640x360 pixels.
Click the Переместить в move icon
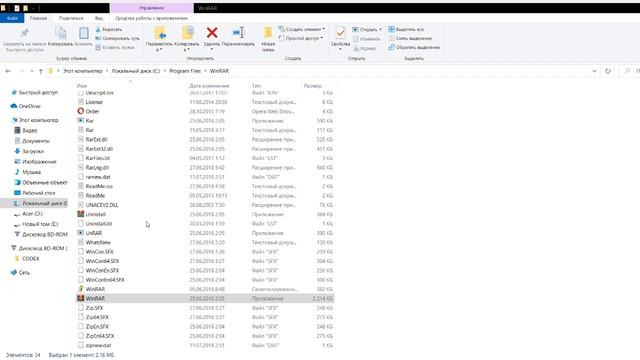point(160,33)
